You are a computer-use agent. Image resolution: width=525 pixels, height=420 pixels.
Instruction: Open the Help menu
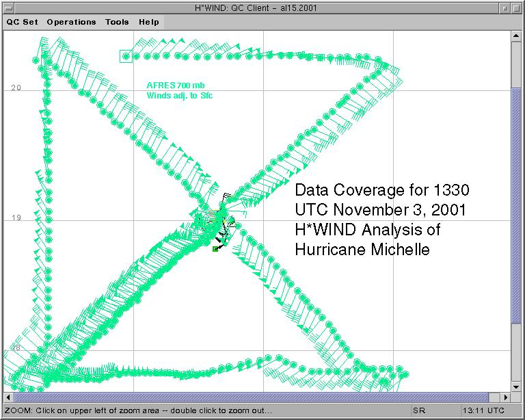click(149, 22)
